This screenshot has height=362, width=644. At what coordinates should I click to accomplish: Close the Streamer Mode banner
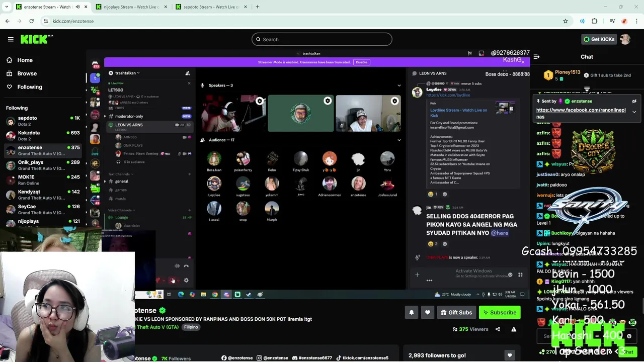click(523, 62)
